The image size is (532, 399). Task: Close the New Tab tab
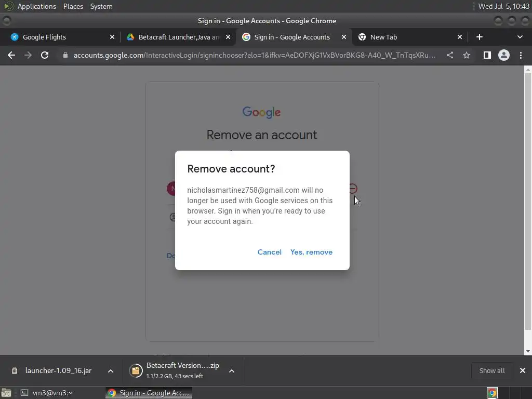click(459, 37)
